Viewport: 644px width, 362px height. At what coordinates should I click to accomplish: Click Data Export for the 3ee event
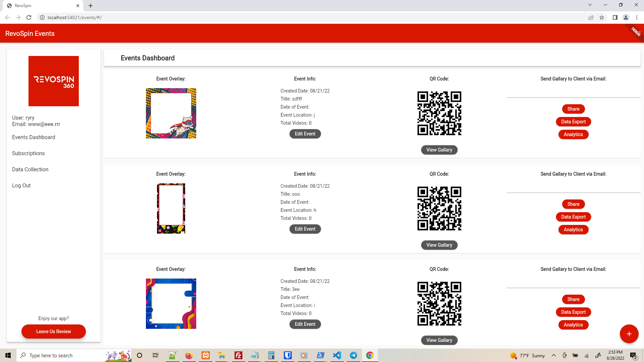click(573, 312)
